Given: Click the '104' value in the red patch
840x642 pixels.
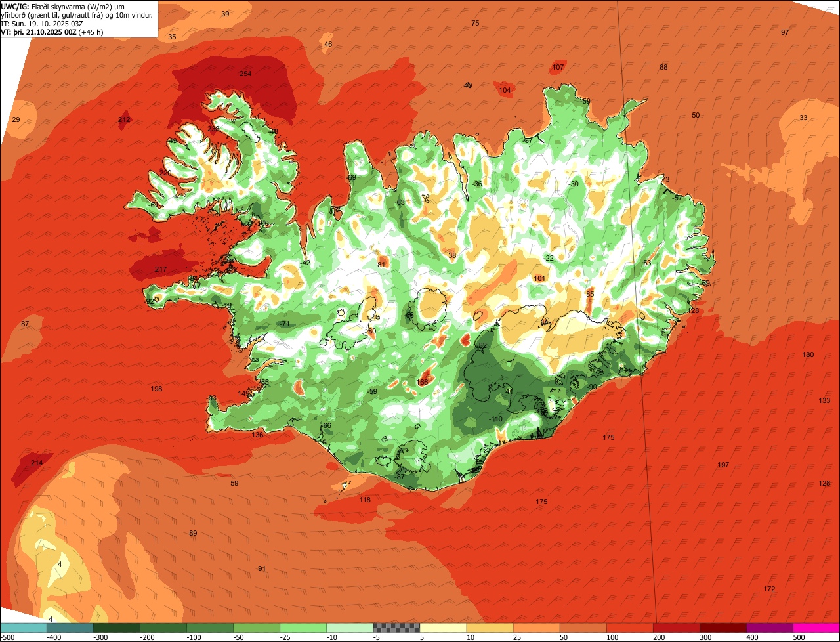Looking at the screenshot, I should click(x=505, y=90).
